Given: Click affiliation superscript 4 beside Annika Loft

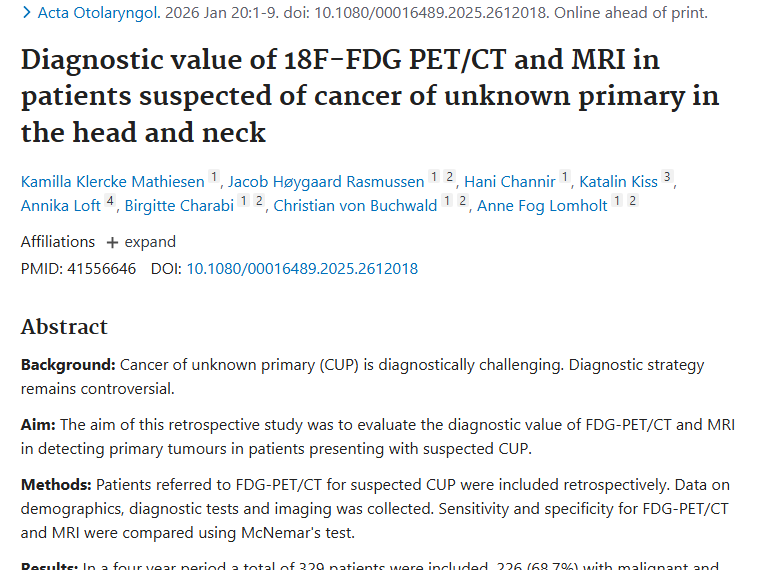Looking at the screenshot, I should point(111,203).
